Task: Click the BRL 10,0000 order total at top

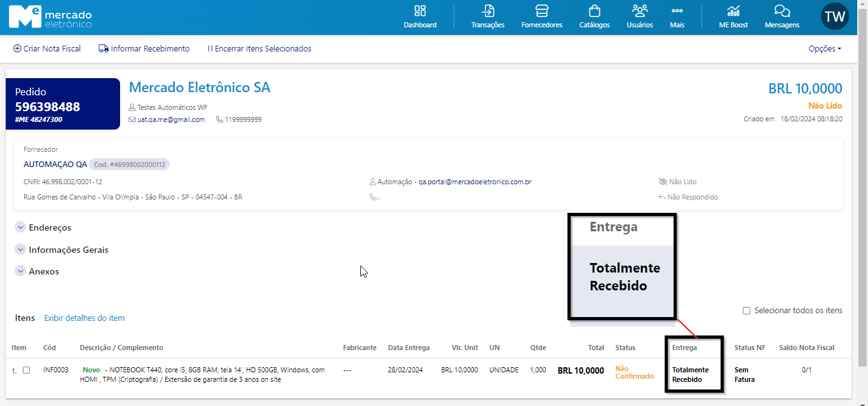Action: pos(805,89)
